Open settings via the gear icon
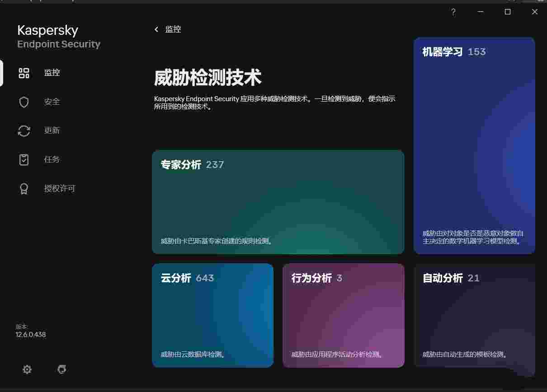This screenshot has height=392, width=547. tap(27, 369)
